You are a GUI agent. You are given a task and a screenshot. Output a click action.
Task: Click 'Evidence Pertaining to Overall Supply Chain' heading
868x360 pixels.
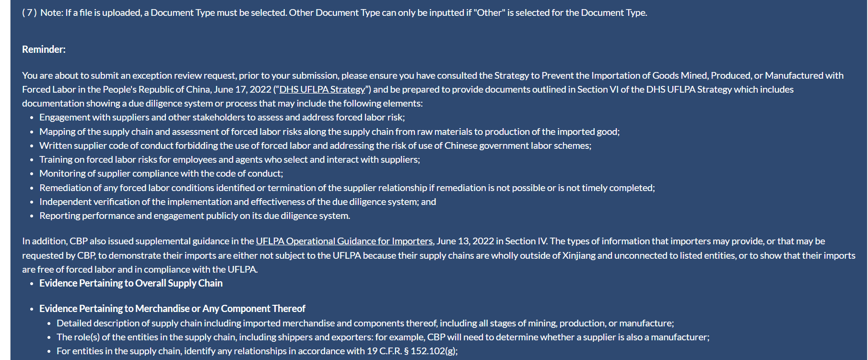[131, 284]
